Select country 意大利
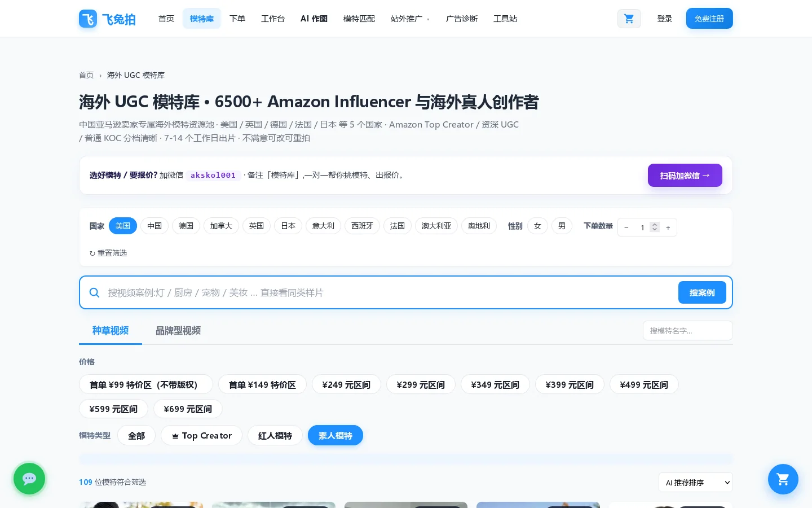Viewport: 812px width, 508px height. click(x=323, y=226)
